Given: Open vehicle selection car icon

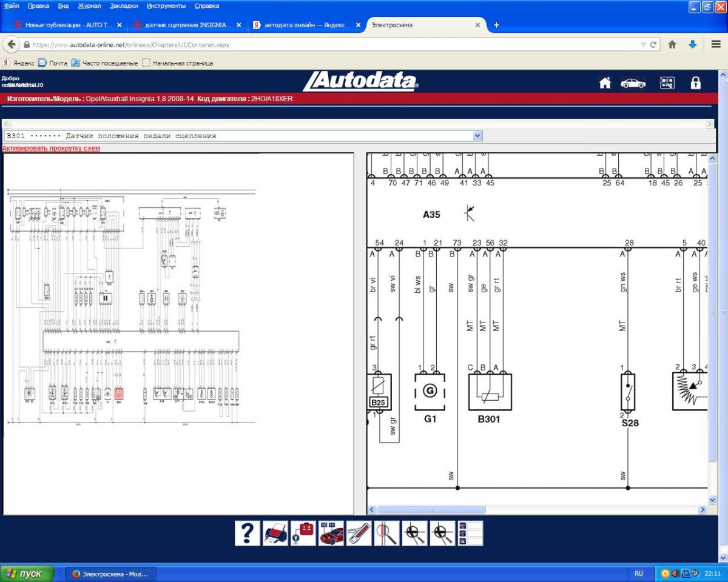Looking at the screenshot, I should point(633,83).
